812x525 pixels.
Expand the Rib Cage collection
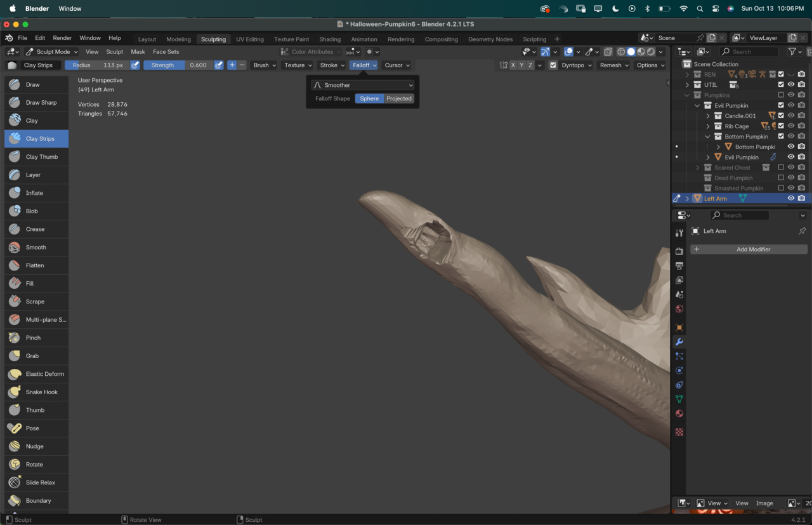(708, 126)
